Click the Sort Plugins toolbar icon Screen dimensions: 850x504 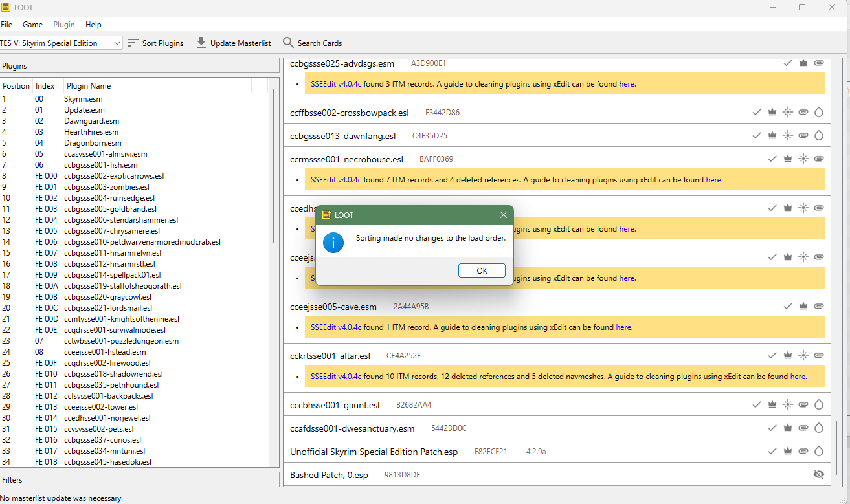pos(133,43)
